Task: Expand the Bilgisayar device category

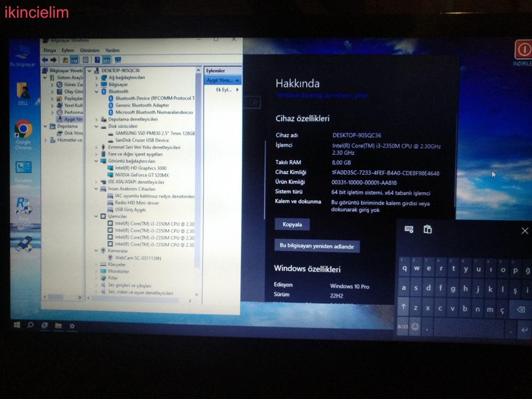Action: 96,85
